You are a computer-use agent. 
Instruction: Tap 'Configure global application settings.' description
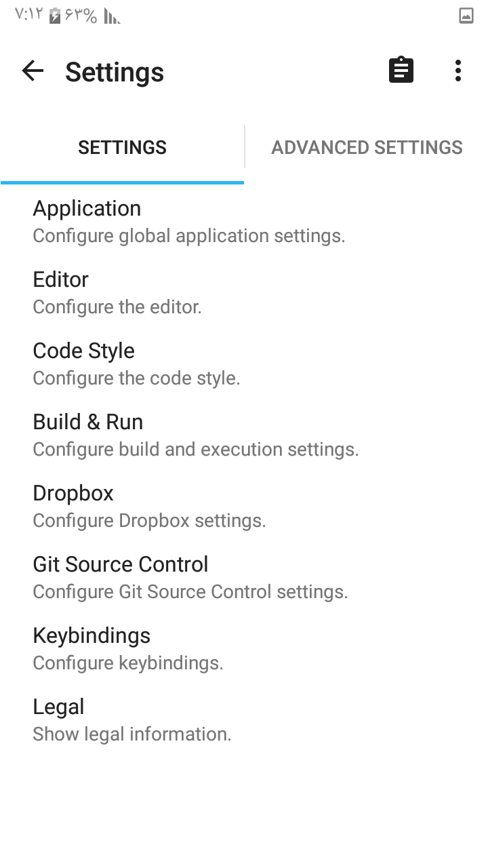coord(189,236)
